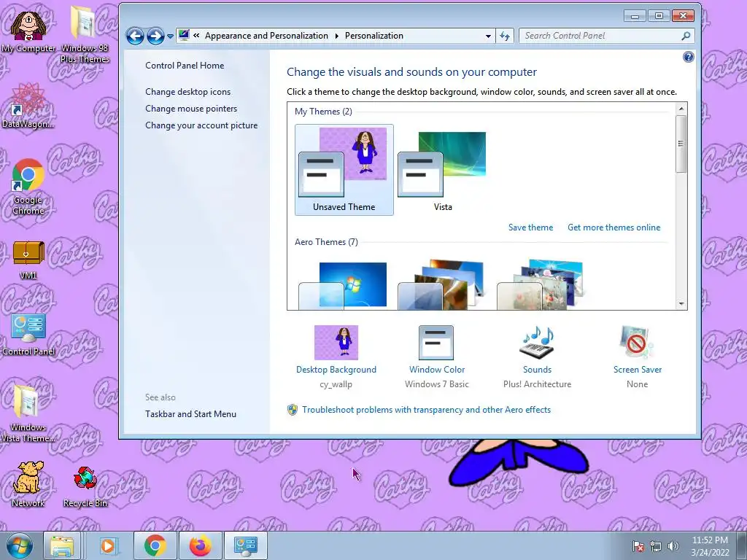Select the Google Chrome desktop shortcut
Image resolution: width=747 pixels, height=560 pixels.
point(28,187)
